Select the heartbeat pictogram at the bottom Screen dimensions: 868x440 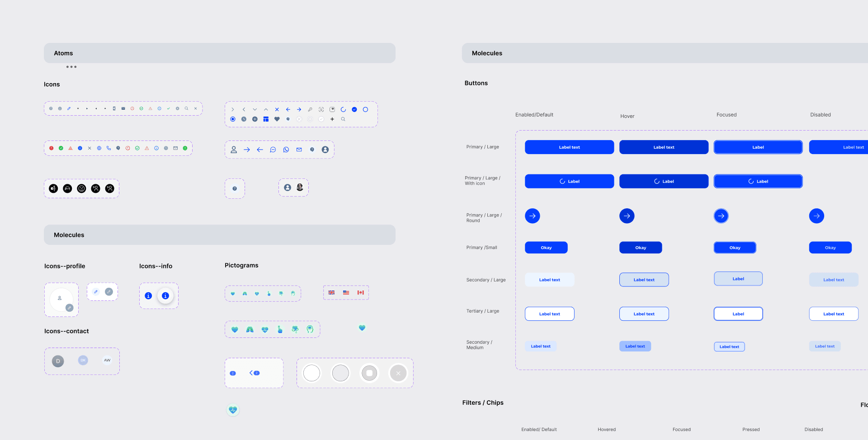click(233, 410)
